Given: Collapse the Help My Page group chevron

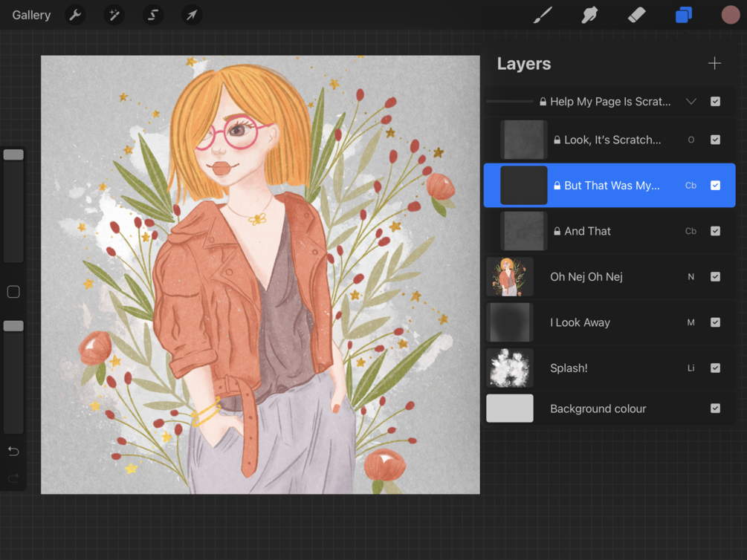Looking at the screenshot, I should coord(691,102).
